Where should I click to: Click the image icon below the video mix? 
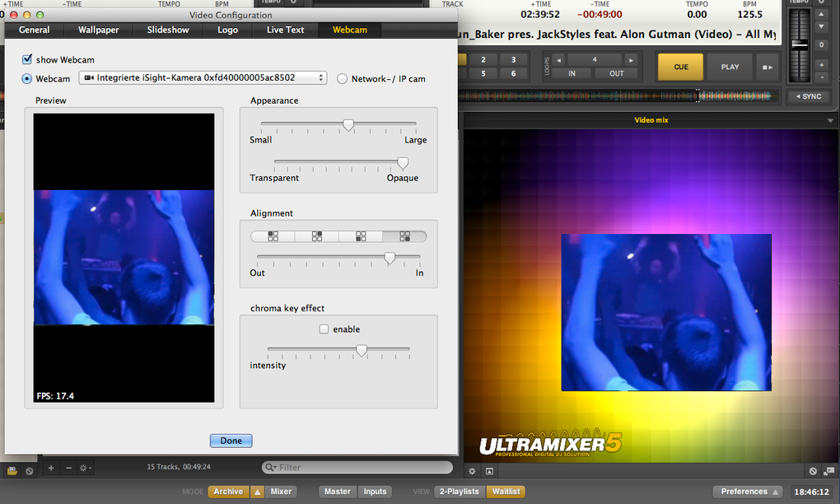pos(490,471)
